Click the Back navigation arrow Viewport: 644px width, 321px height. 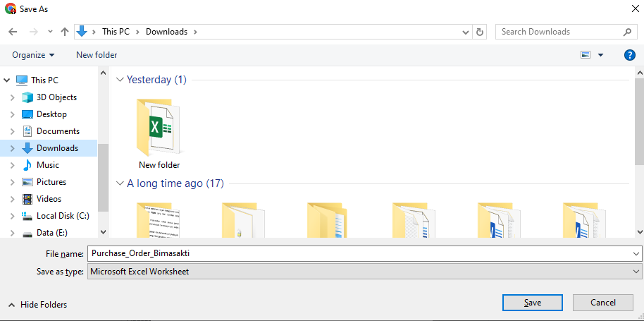12,32
